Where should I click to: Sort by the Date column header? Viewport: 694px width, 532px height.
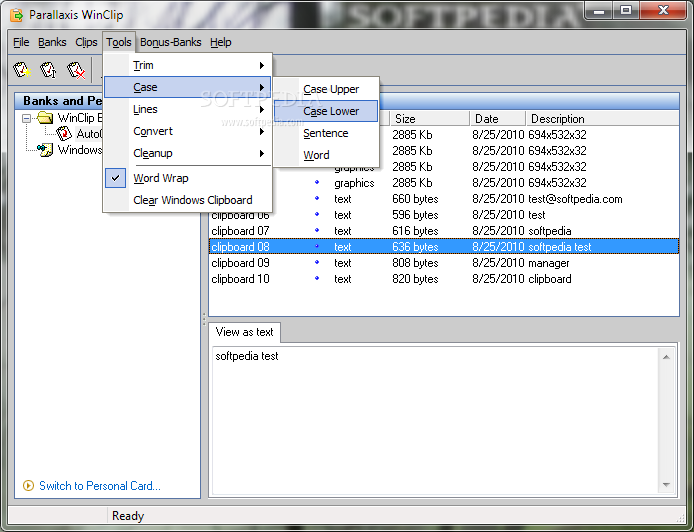[x=497, y=119]
